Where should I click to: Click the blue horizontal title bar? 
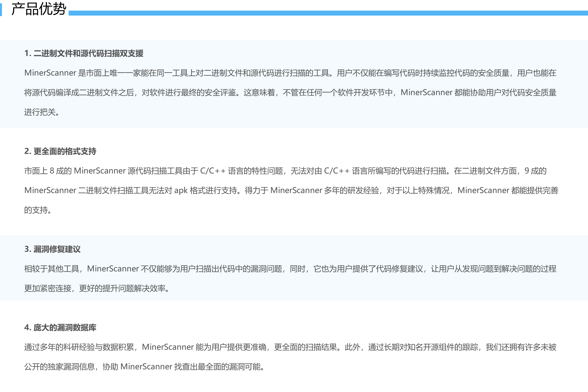(x=328, y=13)
